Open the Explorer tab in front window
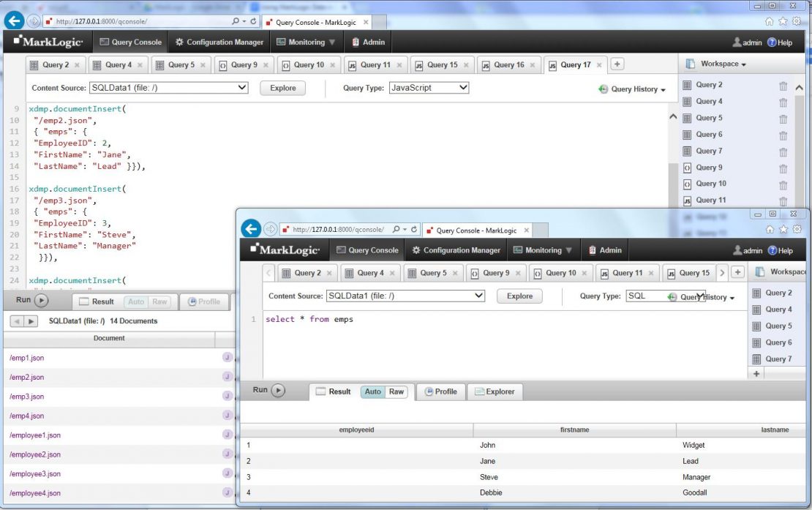The height and width of the screenshot is (510, 812). [495, 391]
